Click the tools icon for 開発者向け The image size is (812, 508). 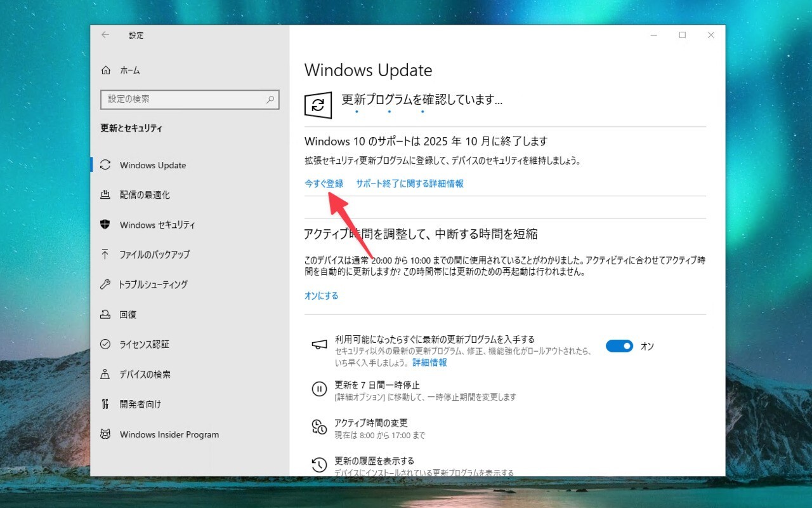(x=105, y=404)
